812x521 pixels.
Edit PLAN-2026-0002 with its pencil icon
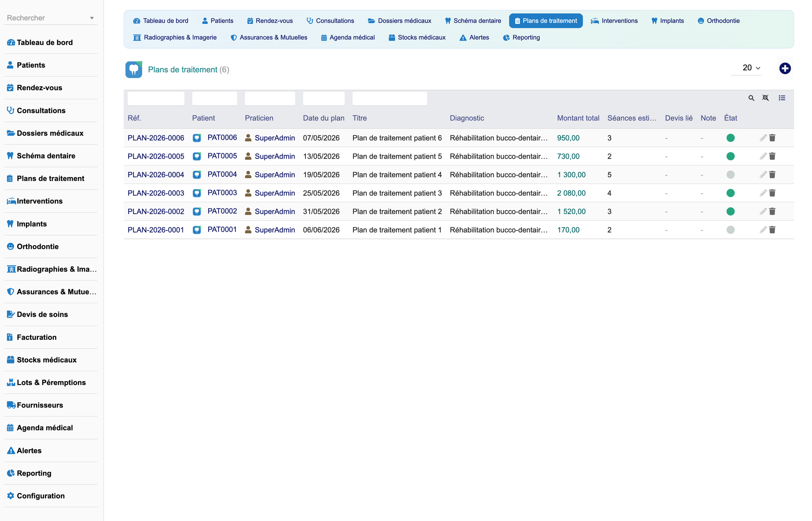(763, 211)
